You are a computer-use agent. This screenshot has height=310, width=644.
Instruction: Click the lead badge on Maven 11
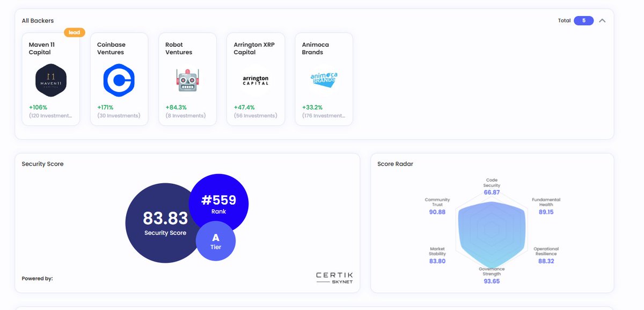75,32
